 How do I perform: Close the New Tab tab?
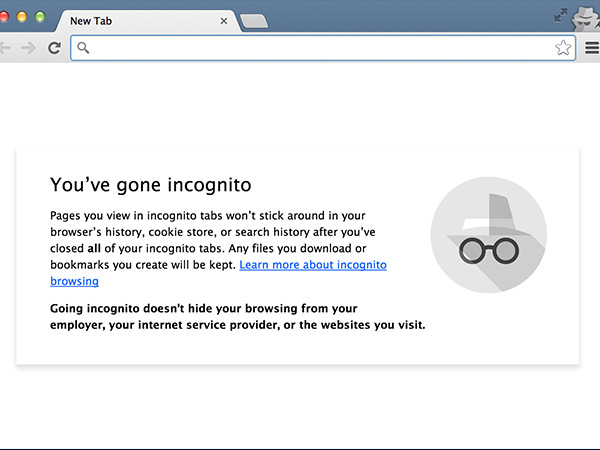[224, 20]
